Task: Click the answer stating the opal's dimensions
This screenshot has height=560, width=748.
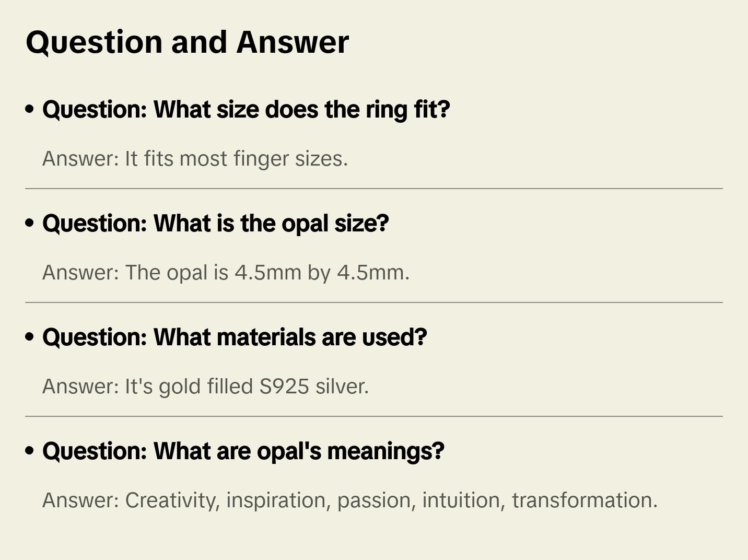Action: (226, 273)
